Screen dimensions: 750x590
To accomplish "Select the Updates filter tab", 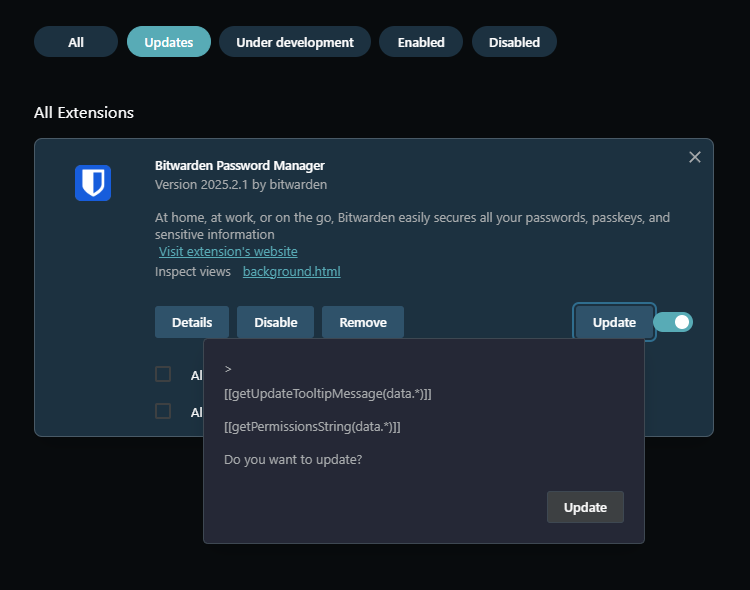I will (x=169, y=42).
